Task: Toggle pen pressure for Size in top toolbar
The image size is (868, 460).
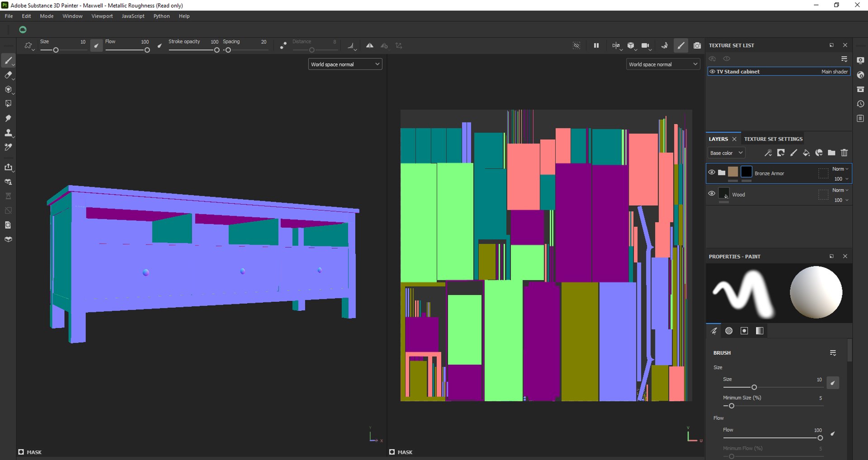Action: pos(96,46)
